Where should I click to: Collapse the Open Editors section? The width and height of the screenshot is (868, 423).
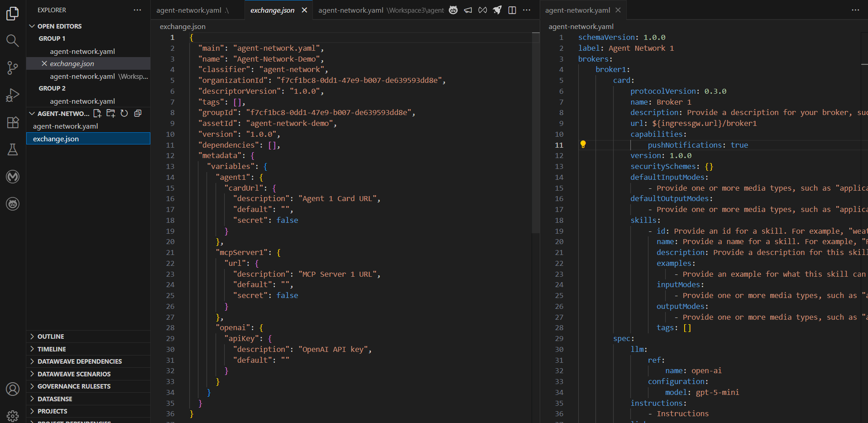click(32, 26)
